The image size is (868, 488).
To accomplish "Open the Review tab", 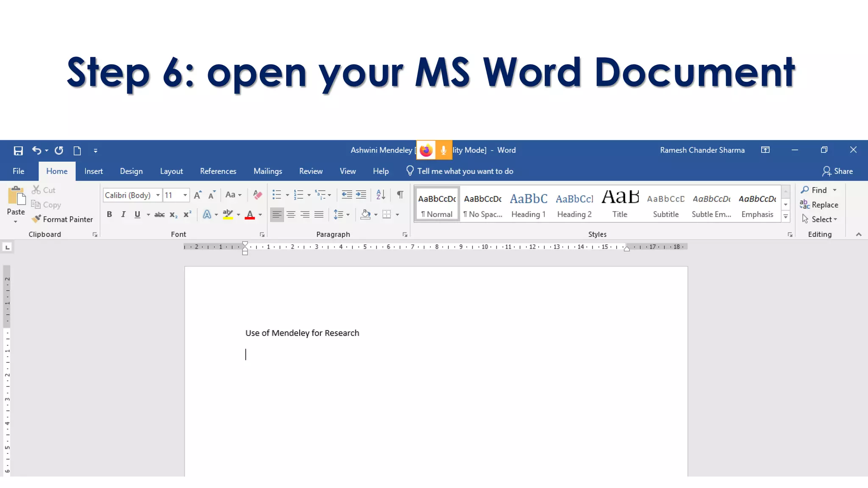I will coord(311,171).
